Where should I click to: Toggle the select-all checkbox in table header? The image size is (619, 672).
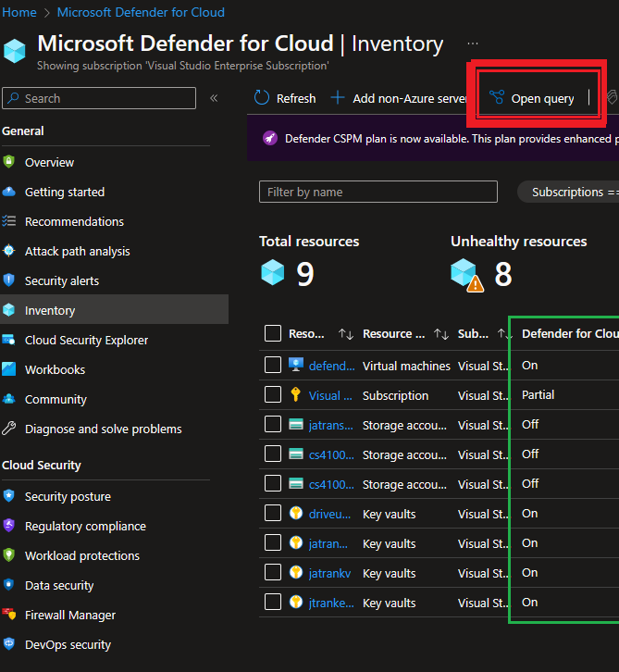273,333
